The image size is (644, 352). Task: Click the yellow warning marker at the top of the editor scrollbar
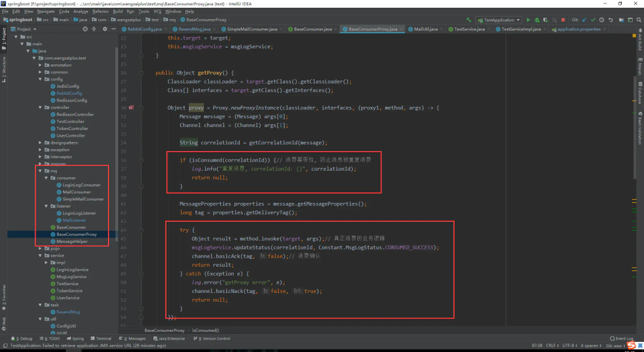(634, 36)
